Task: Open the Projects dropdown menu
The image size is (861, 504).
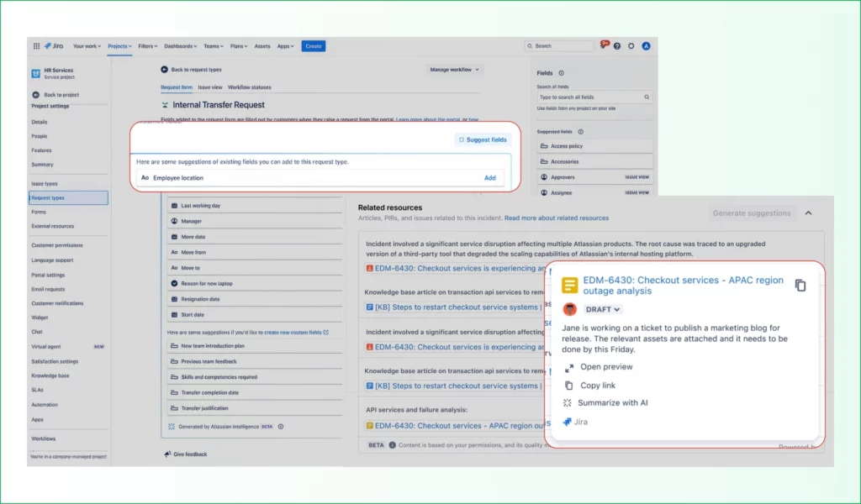Action: pos(119,46)
